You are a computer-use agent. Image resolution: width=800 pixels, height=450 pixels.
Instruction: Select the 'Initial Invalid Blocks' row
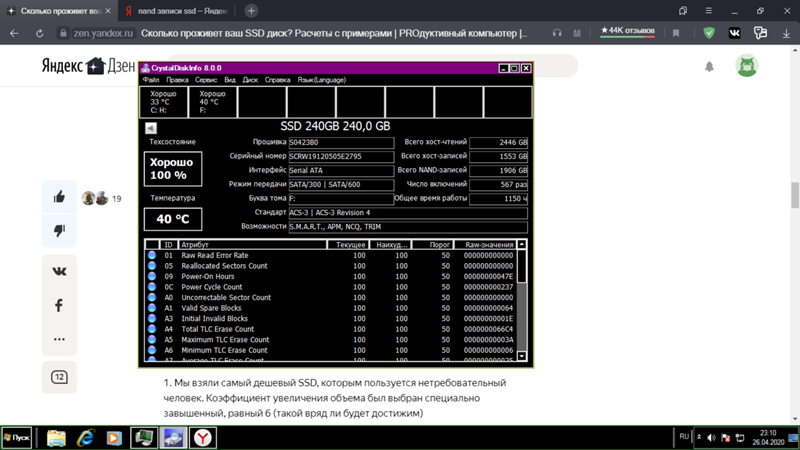330,318
